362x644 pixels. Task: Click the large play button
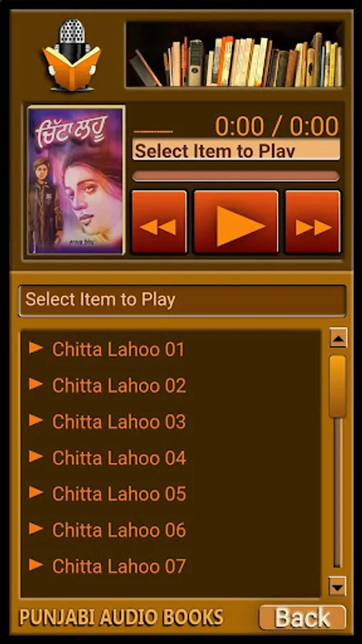(x=236, y=223)
